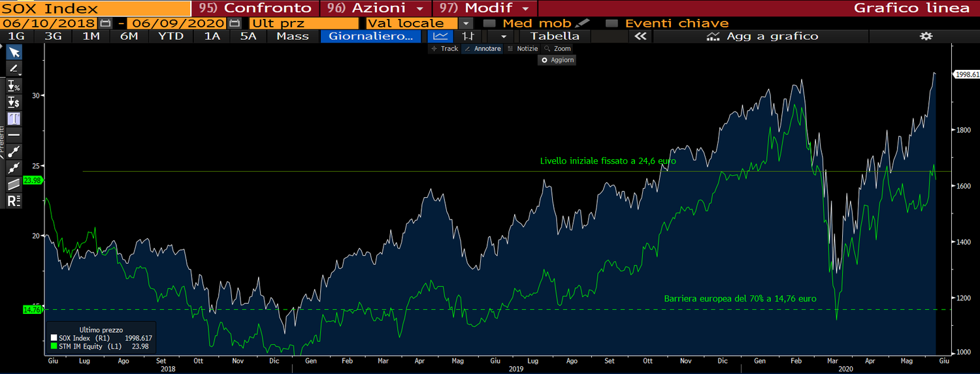Select YTD time range

pos(171,36)
